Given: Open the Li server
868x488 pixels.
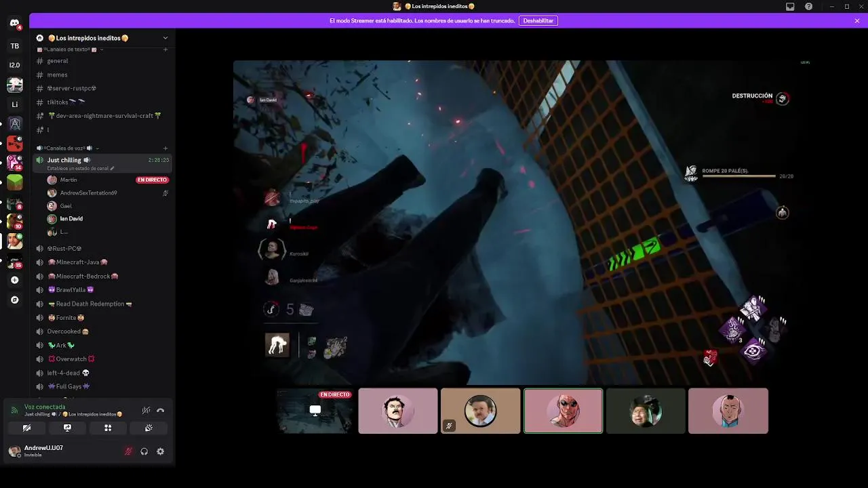Looking at the screenshot, I should tap(14, 104).
